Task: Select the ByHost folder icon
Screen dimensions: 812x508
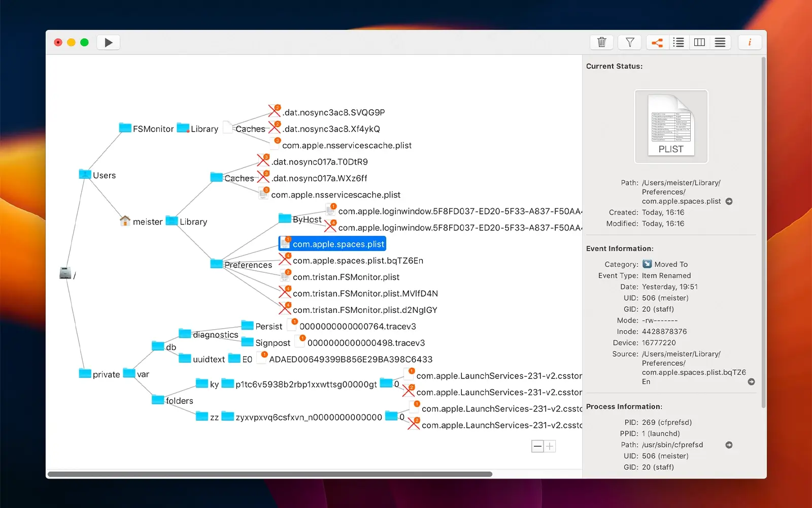Action: pos(285,218)
